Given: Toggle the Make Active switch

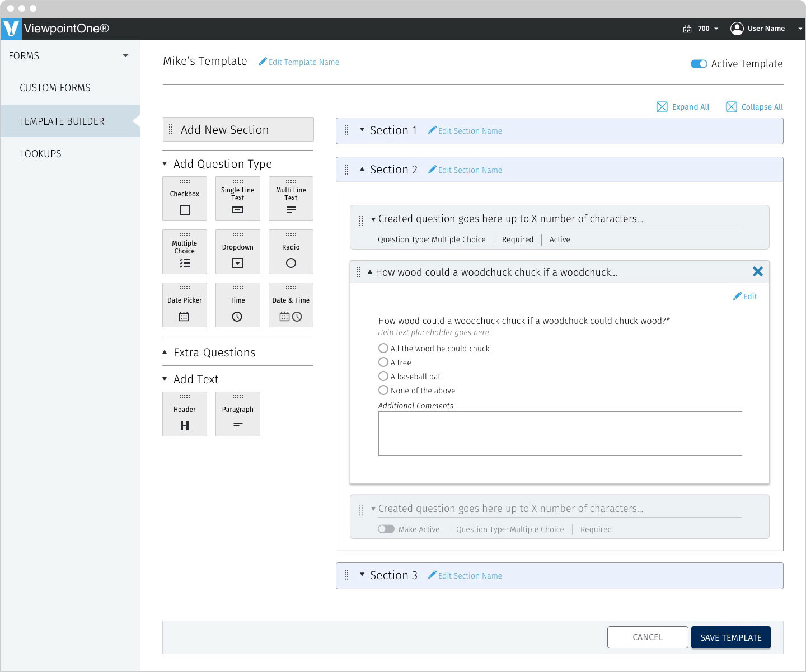Looking at the screenshot, I should pyautogui.click(x=386, y=529).
